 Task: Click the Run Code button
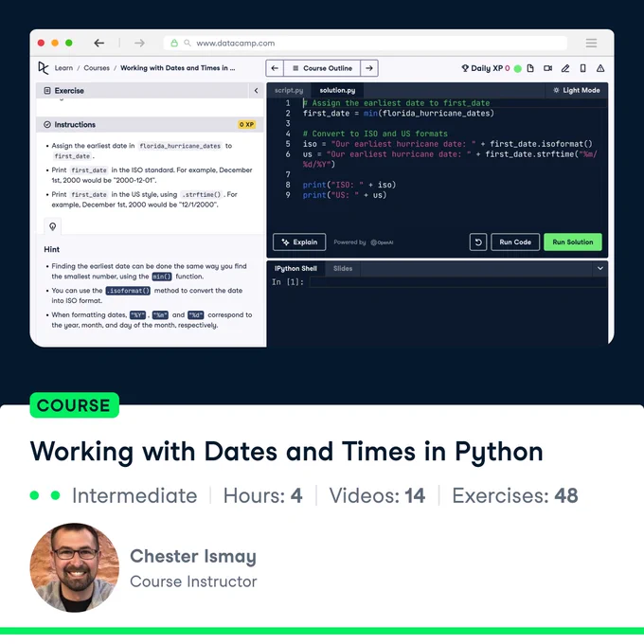(x=515, y=242)
